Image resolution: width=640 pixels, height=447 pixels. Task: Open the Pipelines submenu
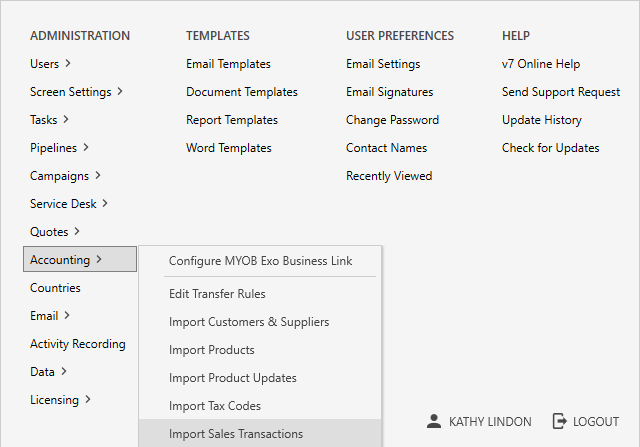point(59,148)
